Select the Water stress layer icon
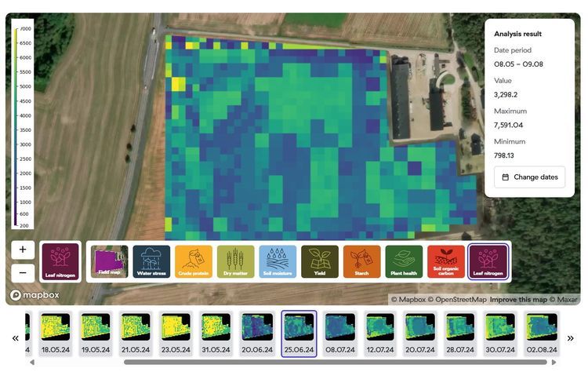Image resolution: width=588 pixels, height=372 pixels. [x=151, y=261]
